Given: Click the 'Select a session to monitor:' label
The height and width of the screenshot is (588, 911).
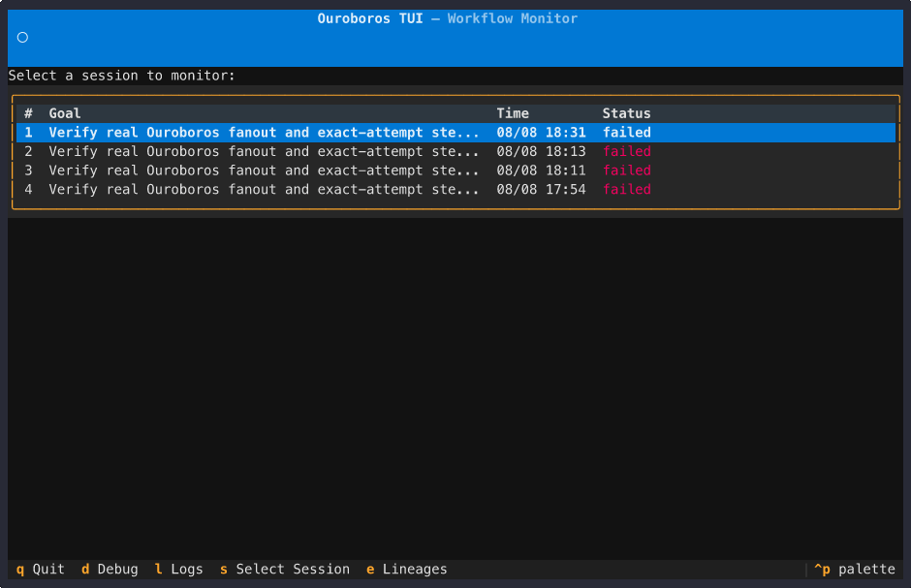Looking at the screenshot, I should (121, 76).
